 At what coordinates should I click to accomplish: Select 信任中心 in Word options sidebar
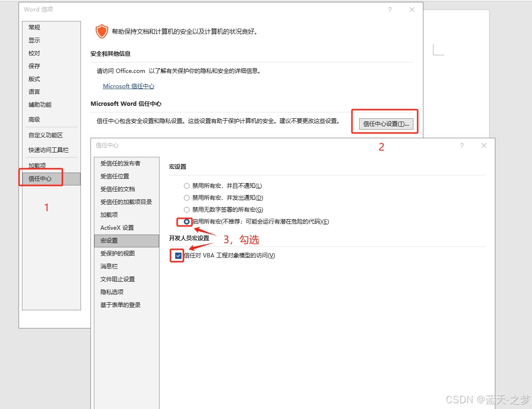click(51, 179)
